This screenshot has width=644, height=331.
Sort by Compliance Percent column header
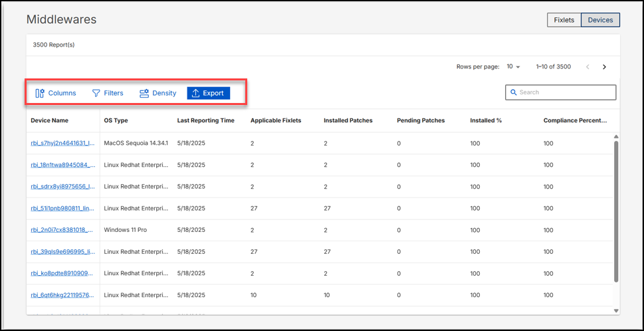click(575, 121)
